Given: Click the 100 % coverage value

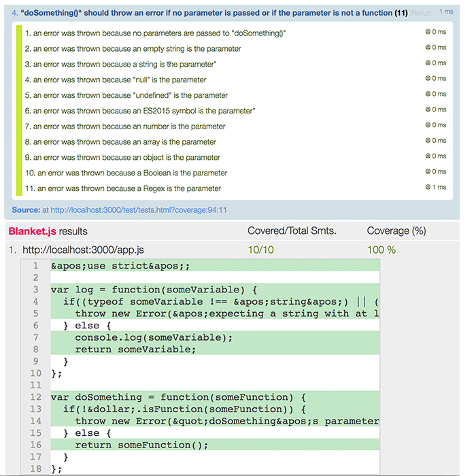Looking at the screenshot, I should pos(381,250).
